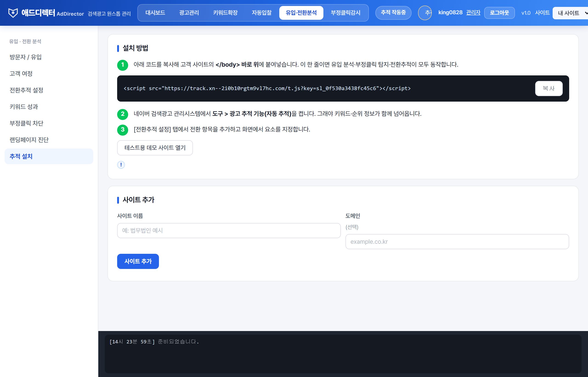The image size is (588, 377).
Task: Open 방문자 / 유입 in sidebar
Action: point(49,57)
